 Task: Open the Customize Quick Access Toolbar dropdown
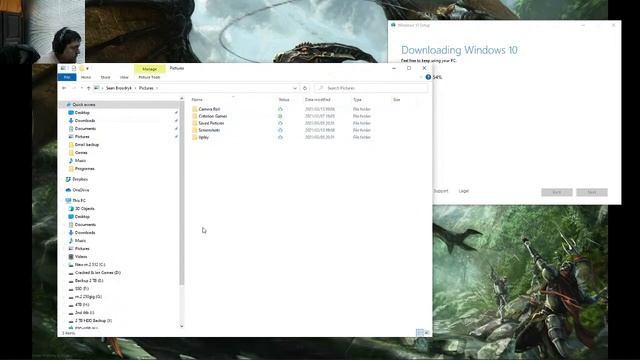[x=87, y=69]
